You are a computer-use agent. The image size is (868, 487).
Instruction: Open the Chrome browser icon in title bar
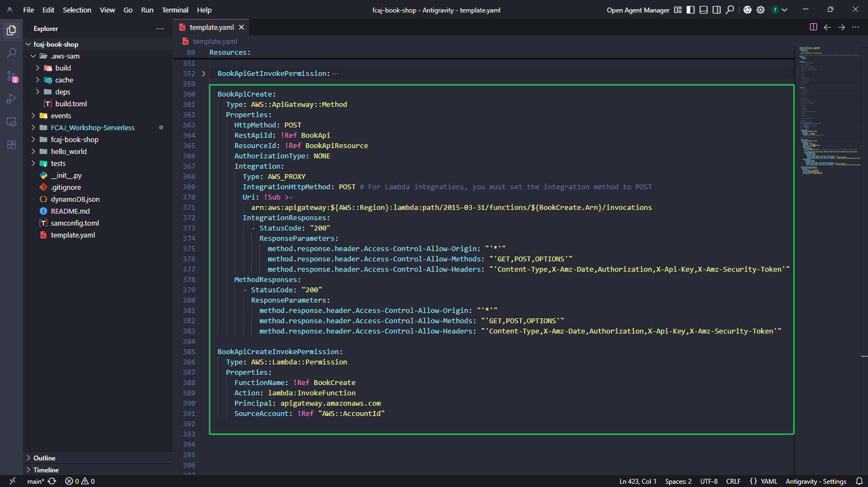748,10
